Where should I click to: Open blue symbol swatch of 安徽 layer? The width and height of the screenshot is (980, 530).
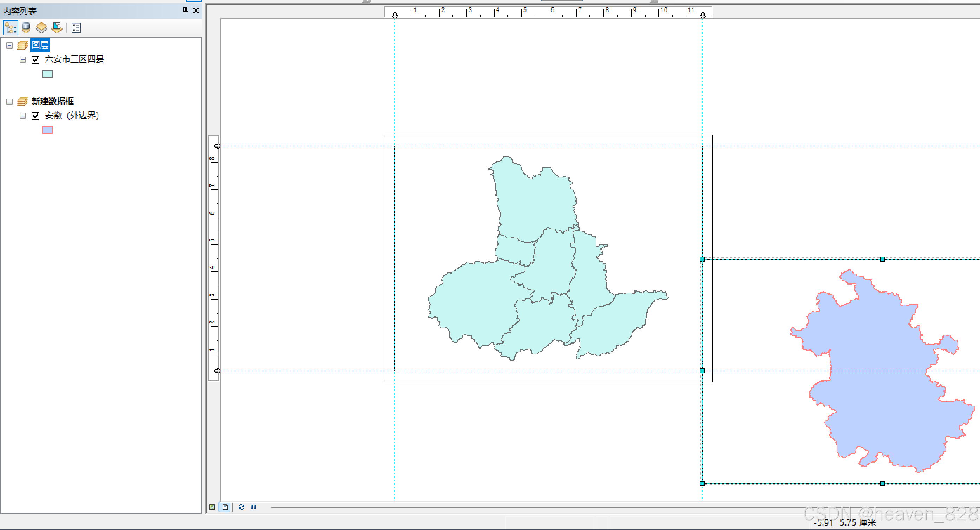coord(47,130)
